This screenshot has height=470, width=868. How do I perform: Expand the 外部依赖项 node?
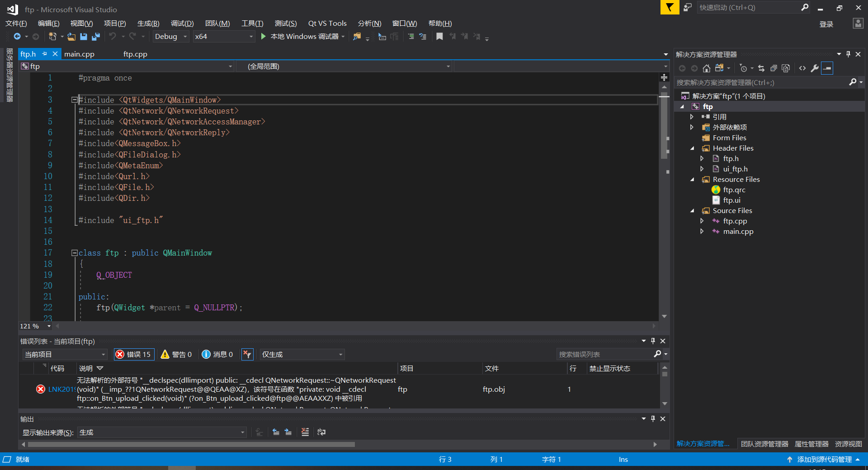point(692,128)
